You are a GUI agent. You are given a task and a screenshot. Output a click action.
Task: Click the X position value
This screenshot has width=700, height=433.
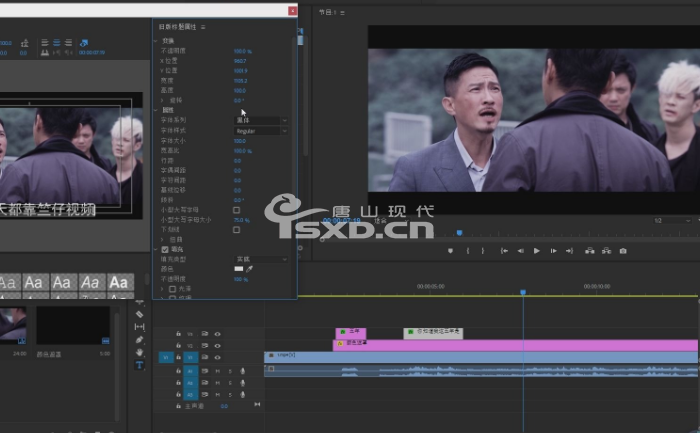point(240,61)
